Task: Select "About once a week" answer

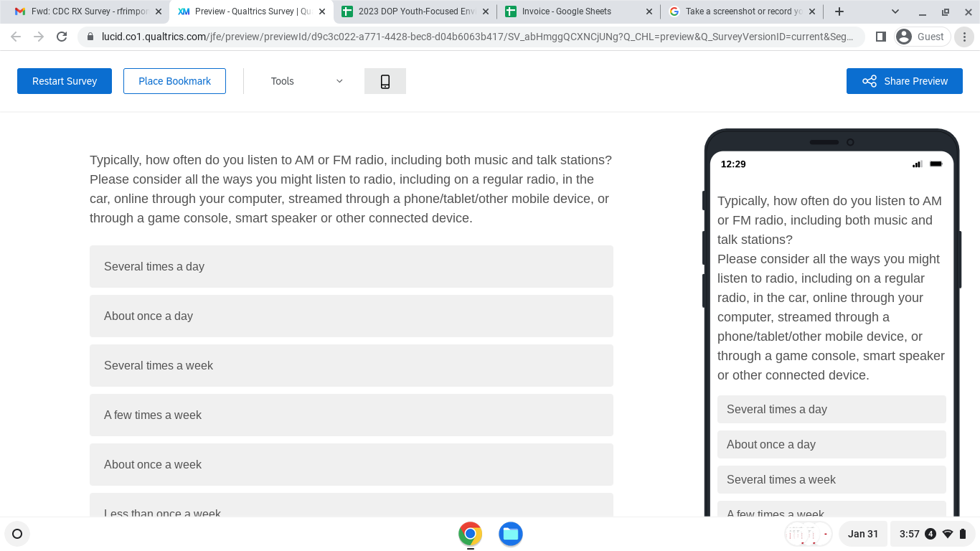Action: coord(351,464)
